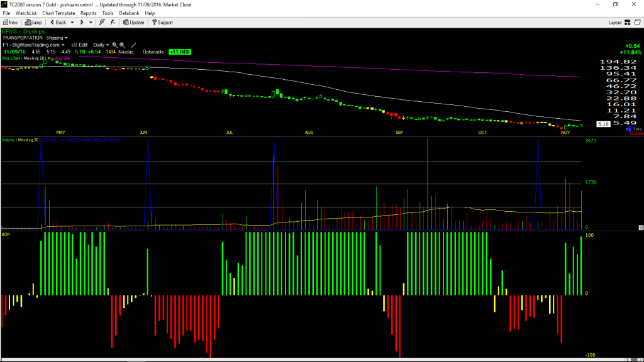Screen dimensions: 644x362
Task: Click the small scrollbar box beside volume pane
Action: click(641, 228)
